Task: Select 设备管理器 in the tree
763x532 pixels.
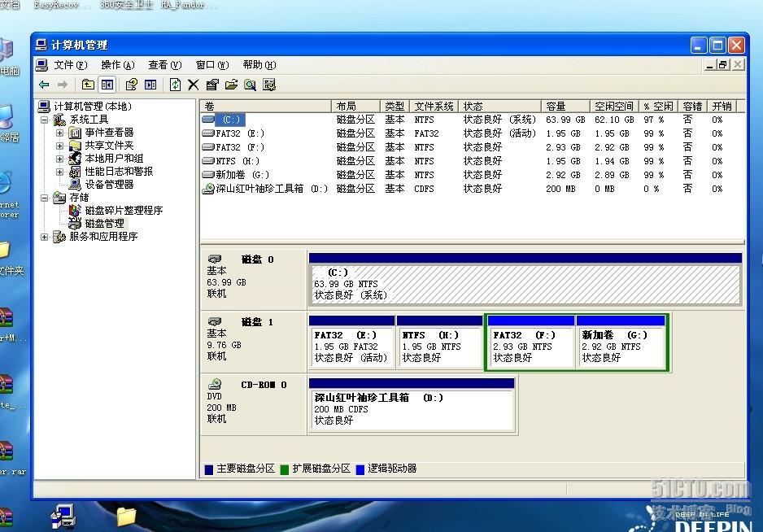Action: coord(109,185)
